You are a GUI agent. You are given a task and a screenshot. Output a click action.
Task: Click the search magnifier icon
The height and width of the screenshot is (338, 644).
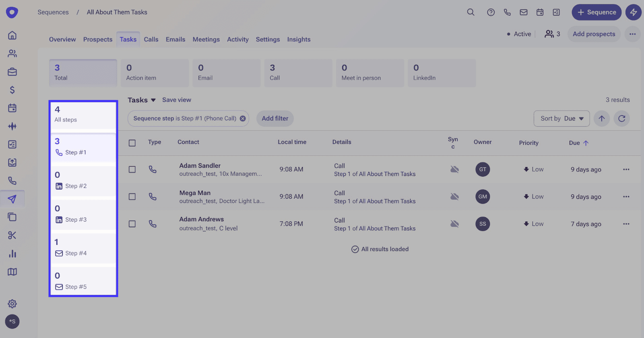(471, 12)
